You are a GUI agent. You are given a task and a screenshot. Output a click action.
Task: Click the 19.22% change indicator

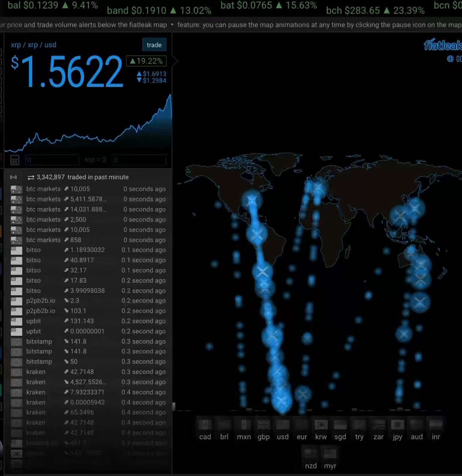[146, 61]
